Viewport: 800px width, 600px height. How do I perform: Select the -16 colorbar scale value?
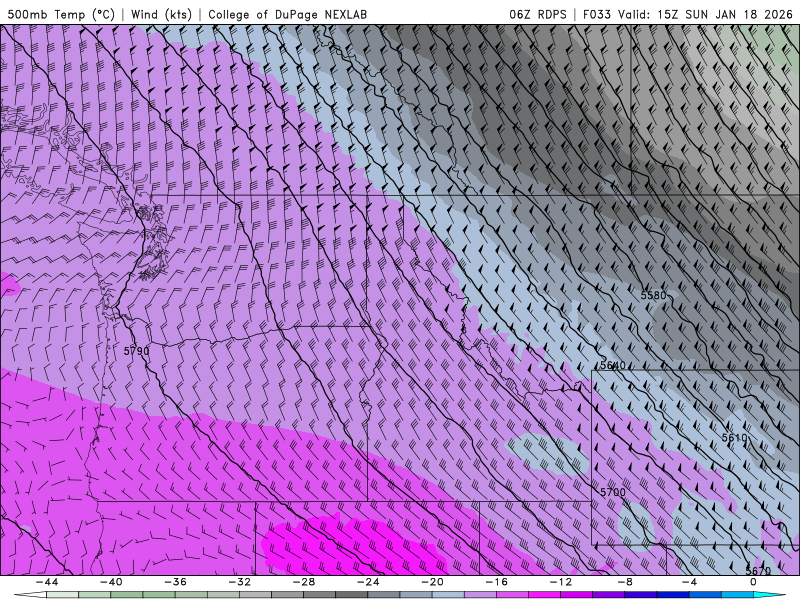coord(496,582)
